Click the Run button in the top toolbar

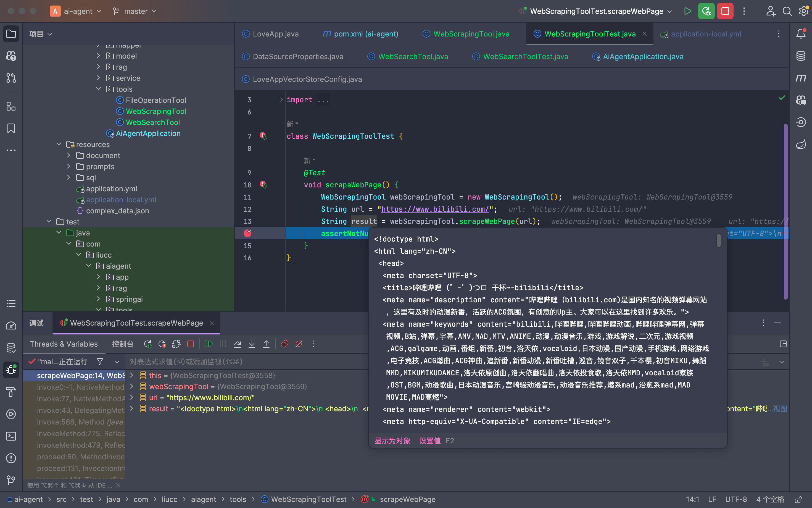pyautogui.click(x=687, y=11)
